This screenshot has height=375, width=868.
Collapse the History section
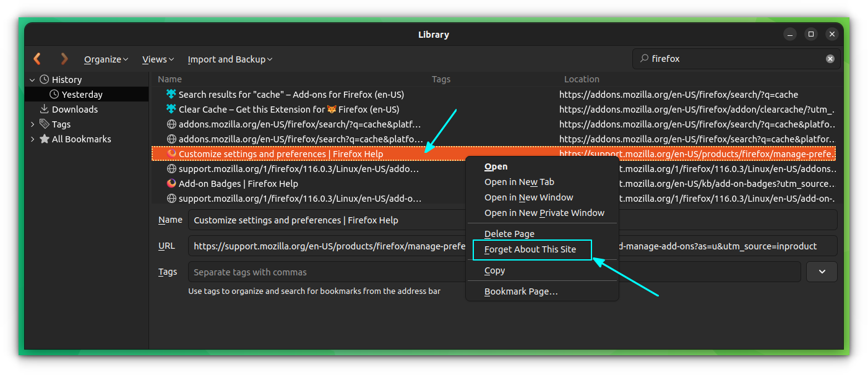pos(32,79)
